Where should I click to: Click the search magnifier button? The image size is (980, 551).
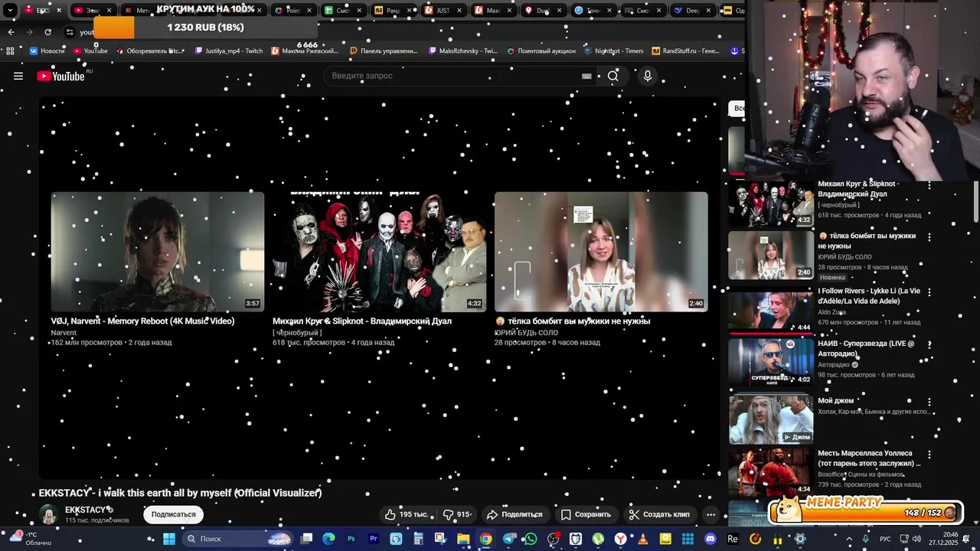612,76
